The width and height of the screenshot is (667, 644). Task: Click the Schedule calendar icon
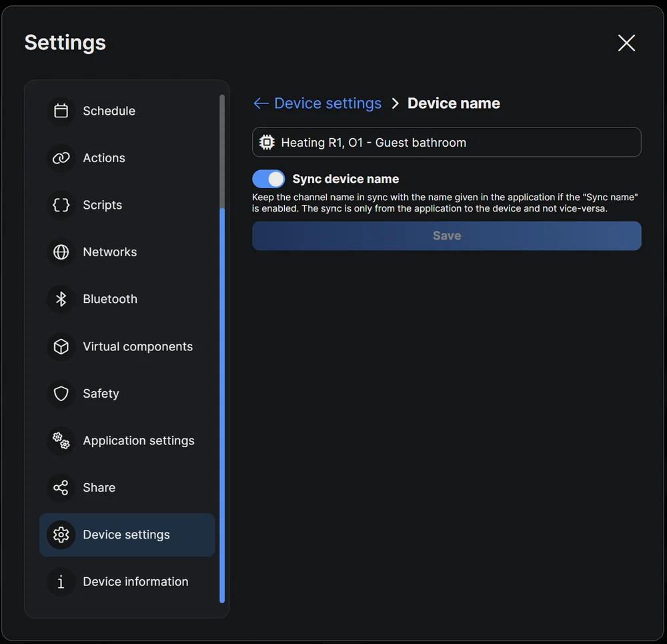pos(61,111)
